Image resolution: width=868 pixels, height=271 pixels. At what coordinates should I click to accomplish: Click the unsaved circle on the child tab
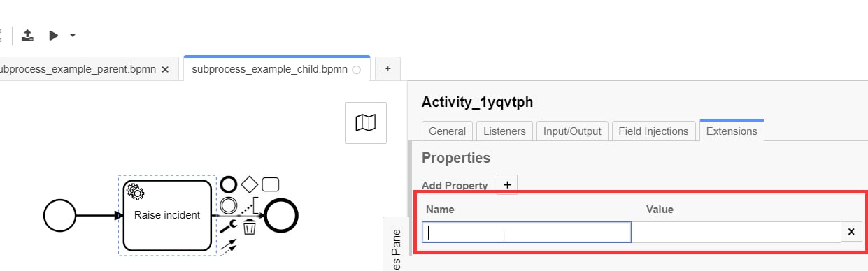pyautogui.click(x=356, y=70)
